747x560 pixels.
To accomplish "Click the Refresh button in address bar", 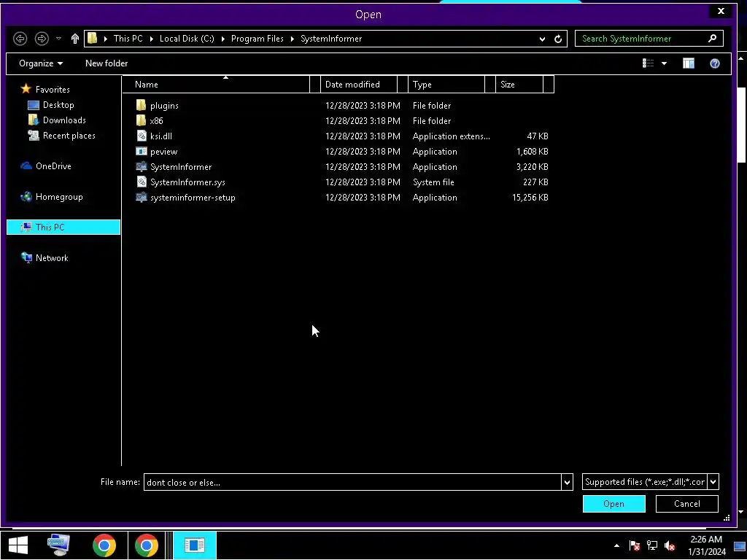I will [x=558, y=39].
